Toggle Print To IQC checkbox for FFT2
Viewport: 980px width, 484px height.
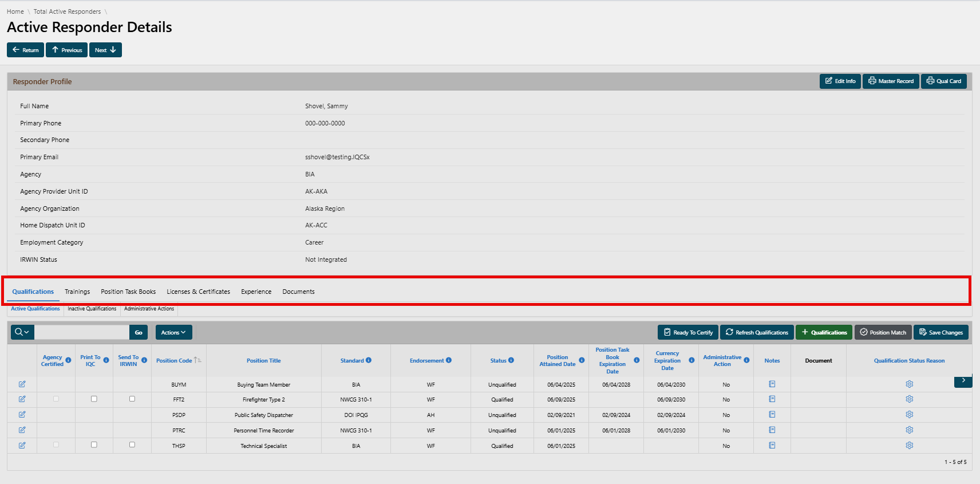tap(94, 399)
